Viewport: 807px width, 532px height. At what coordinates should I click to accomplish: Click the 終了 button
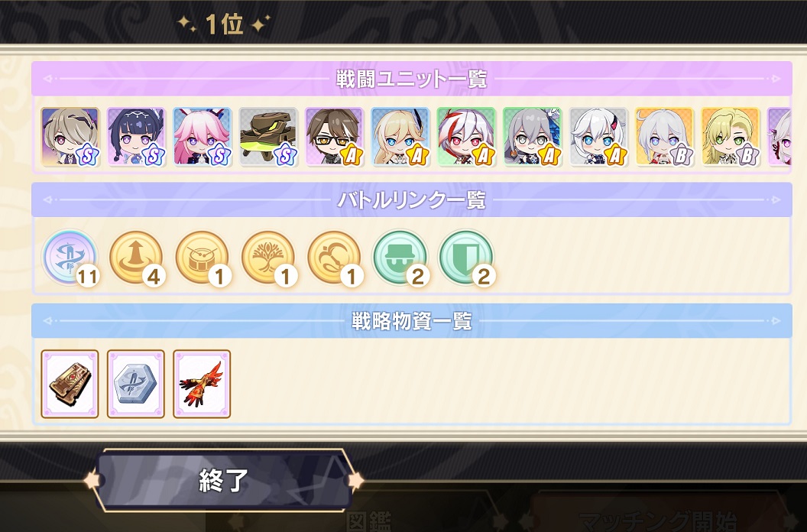click(x=225, y=480)
